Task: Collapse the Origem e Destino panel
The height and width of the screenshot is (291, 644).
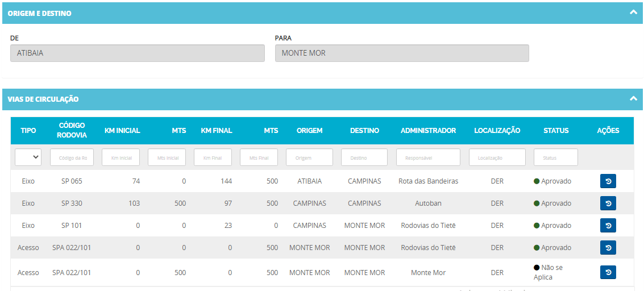Action: [633, 13]
